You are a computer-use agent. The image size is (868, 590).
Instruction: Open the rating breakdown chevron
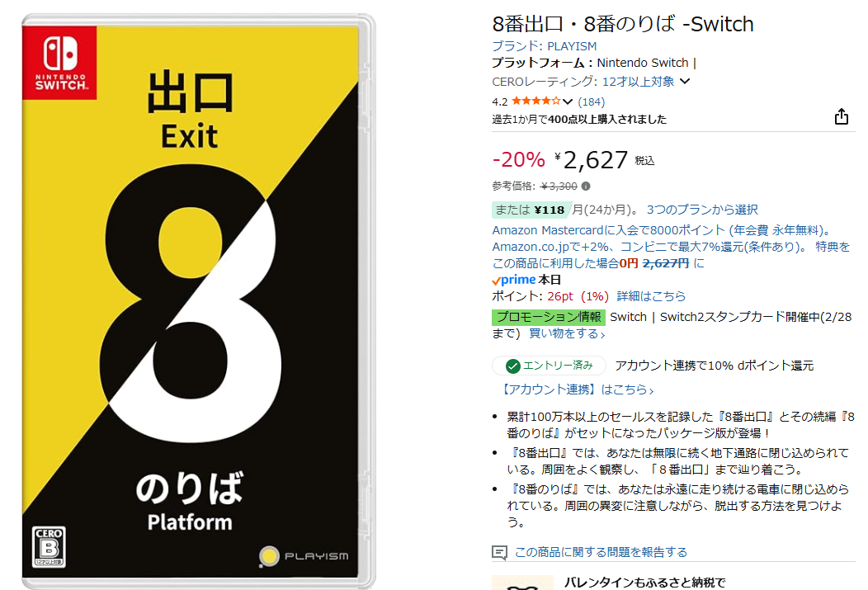568,101
